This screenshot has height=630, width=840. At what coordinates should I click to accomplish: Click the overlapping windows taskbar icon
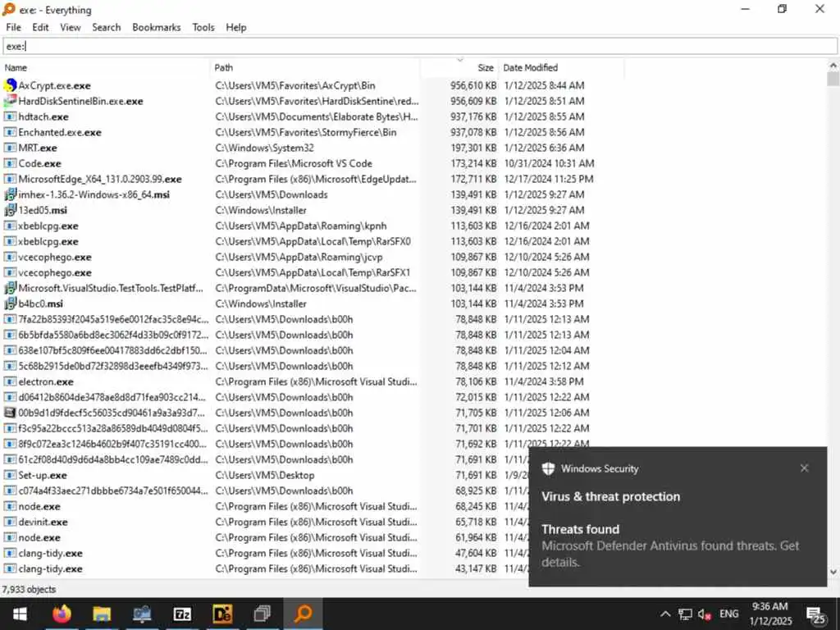262,614
